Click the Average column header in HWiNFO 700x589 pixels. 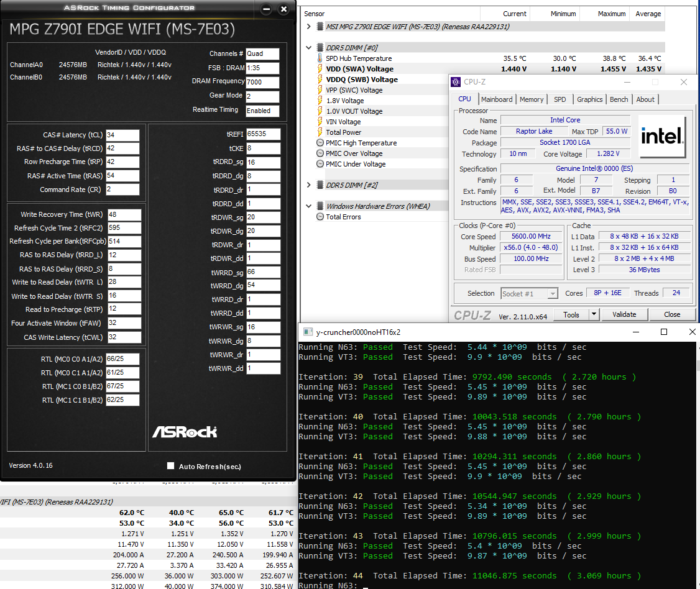coord(648,14)
